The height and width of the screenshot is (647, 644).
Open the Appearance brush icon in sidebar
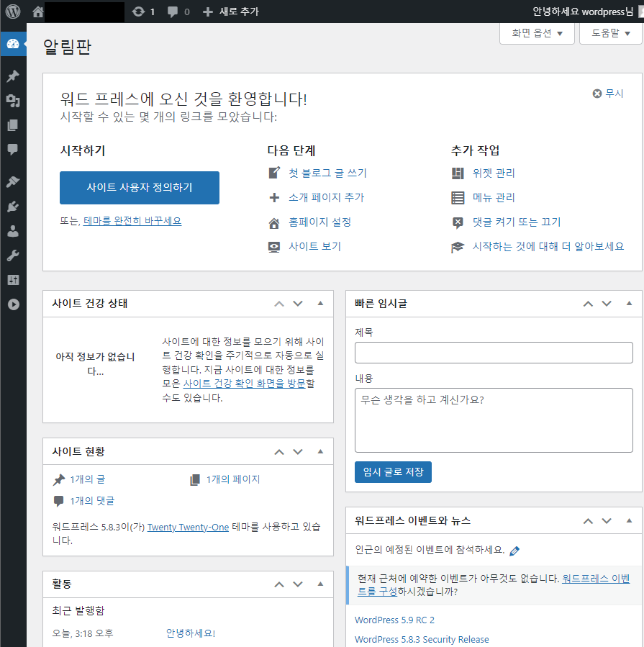pyautogui.click(x=13, y=181)
